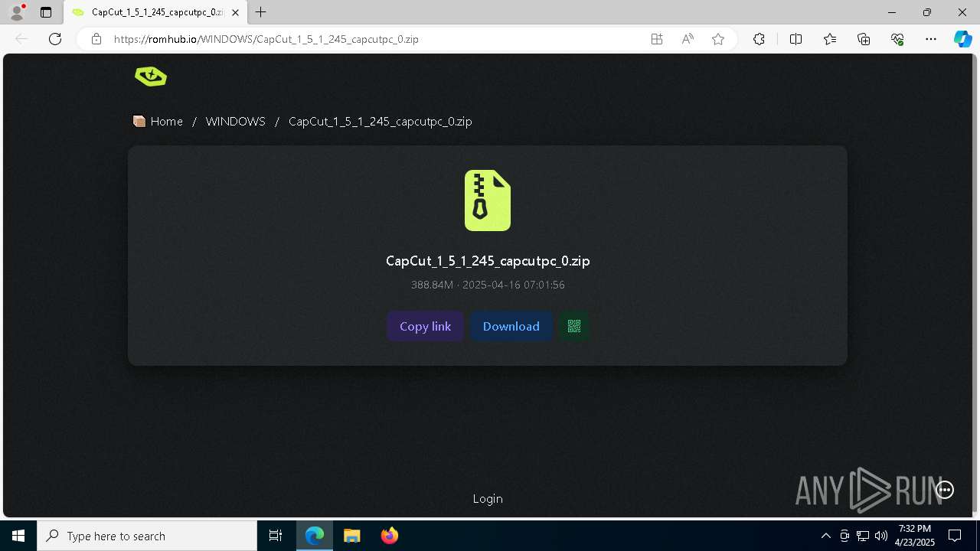Image resolution: width=980 pixels, height=551 pixels.
Task: Click the network tray icon
Action: [863, 536]
